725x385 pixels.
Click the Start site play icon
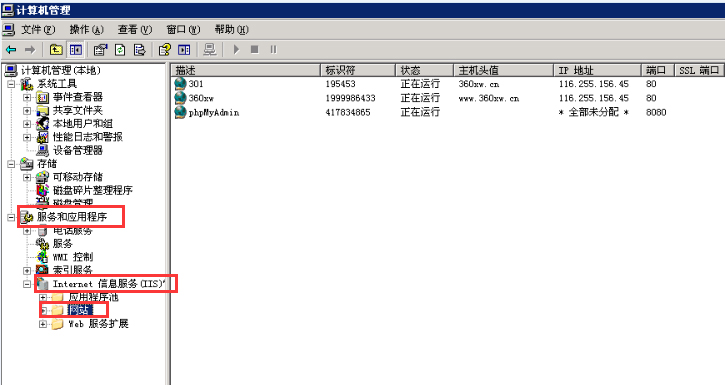(x=236, y=49)
